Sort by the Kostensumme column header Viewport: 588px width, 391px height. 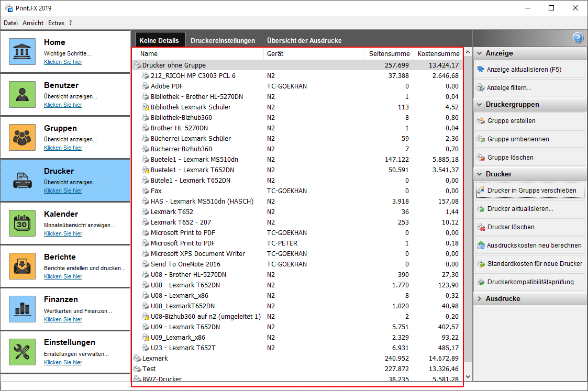click(438, 53)
